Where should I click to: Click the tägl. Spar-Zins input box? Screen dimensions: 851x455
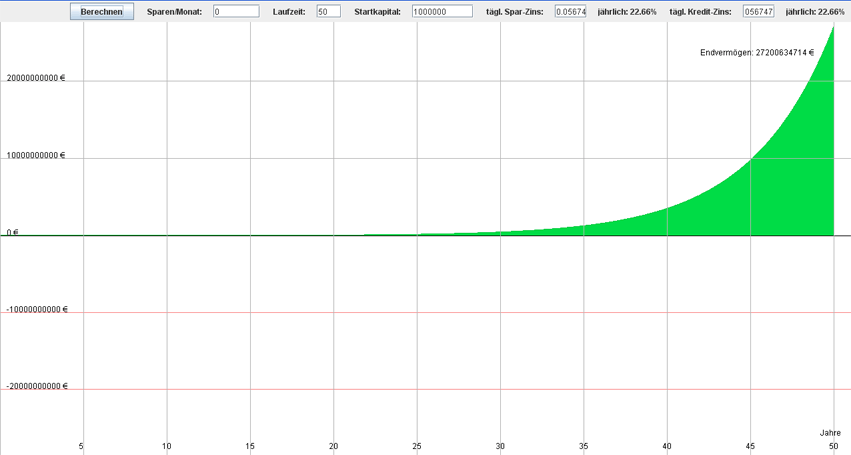(571, 12)
